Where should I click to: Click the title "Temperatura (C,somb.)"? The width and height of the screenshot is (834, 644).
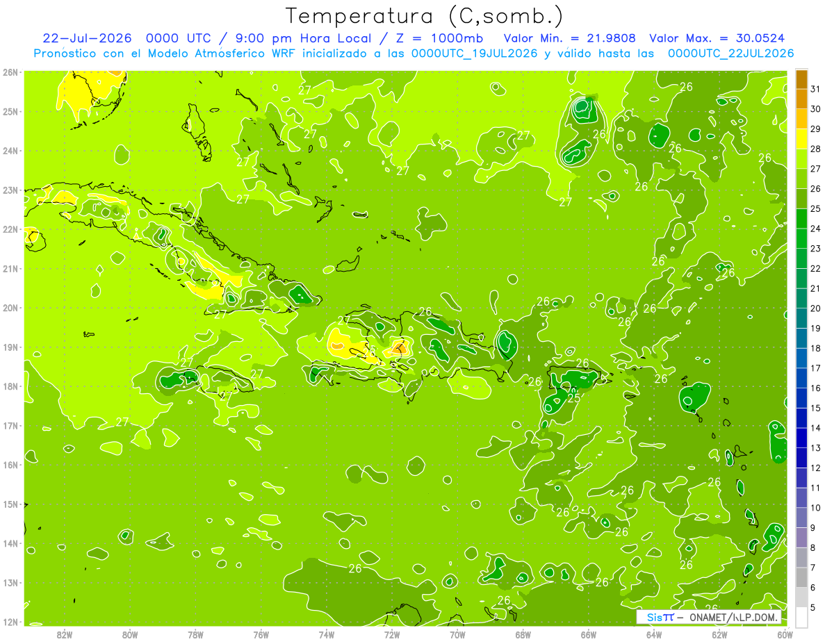click(x=425, y=15)
